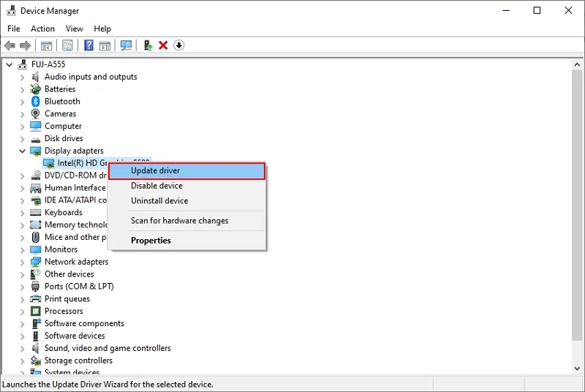The width and height of the screenshot is (585, 392).
Task: Expand the Monitors category
Action: tap(23, 250)
